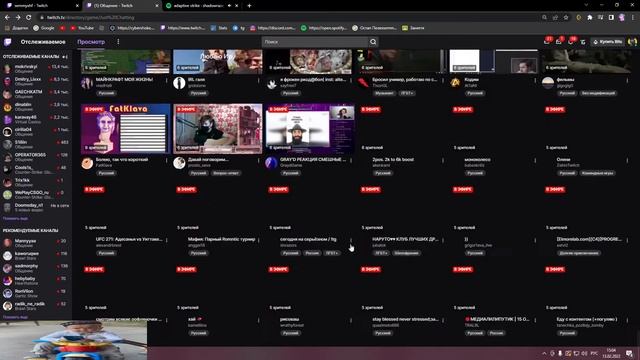The height and width of the screenshot is (360, 640).
Task: Open Dmitry_Lixxx channel in sidebar
Action: tap(36, 81)
